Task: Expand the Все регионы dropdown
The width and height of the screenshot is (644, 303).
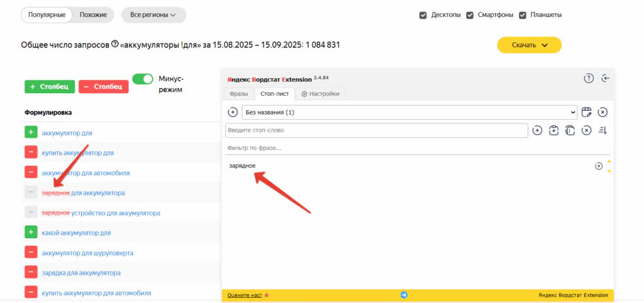Action: click(x=153, y=14)
